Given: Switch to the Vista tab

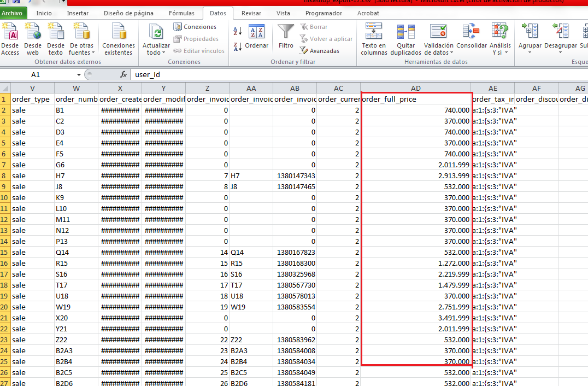Looking at the screenshot, I should (283, 13).
